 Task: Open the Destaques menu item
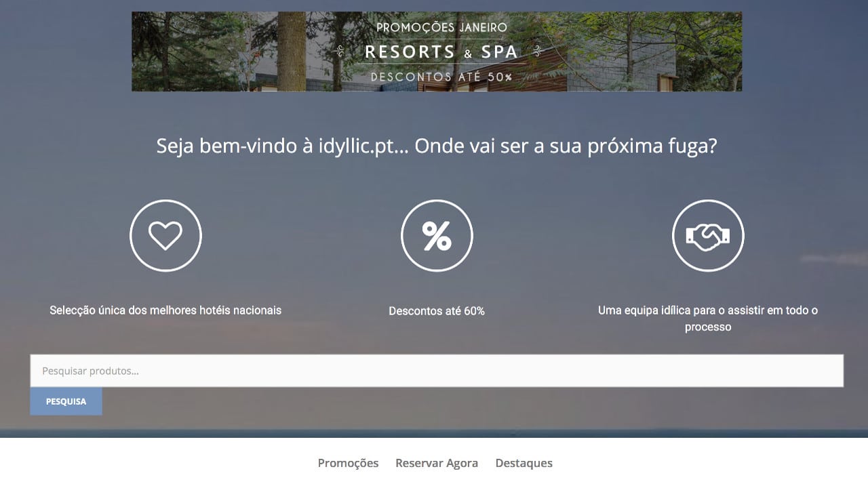click(x=524, y=463)
